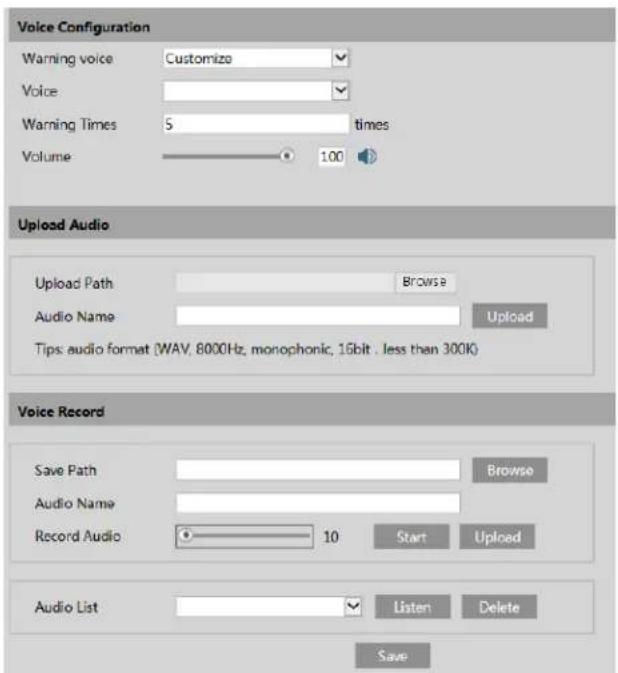
Task: Click Browse button next to Save Path
Action: click(x=510, y=470)
